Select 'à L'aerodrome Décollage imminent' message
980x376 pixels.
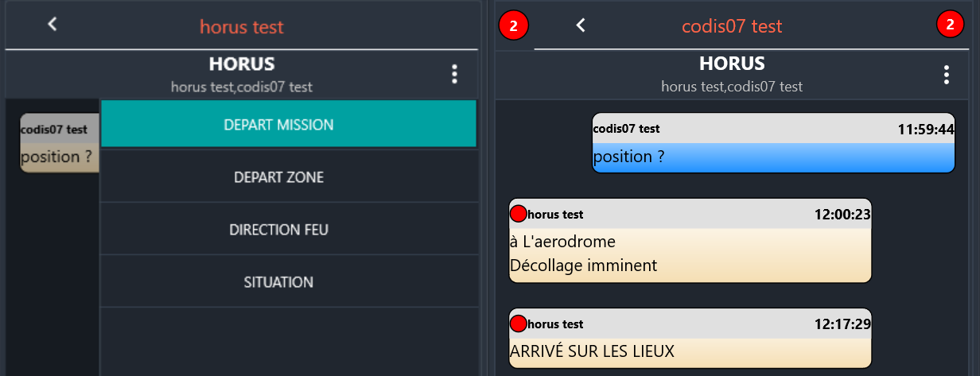point(690,254)
